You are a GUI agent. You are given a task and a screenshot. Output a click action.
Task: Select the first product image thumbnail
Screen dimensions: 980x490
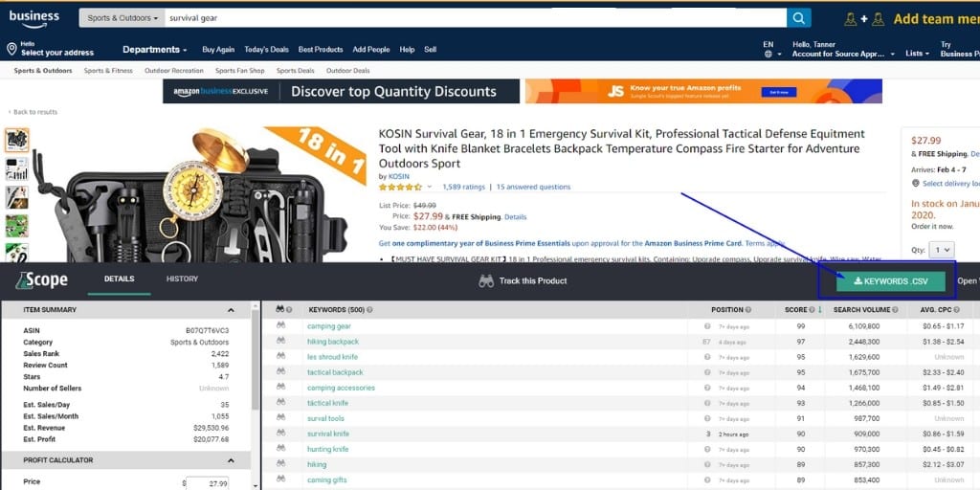17,140
